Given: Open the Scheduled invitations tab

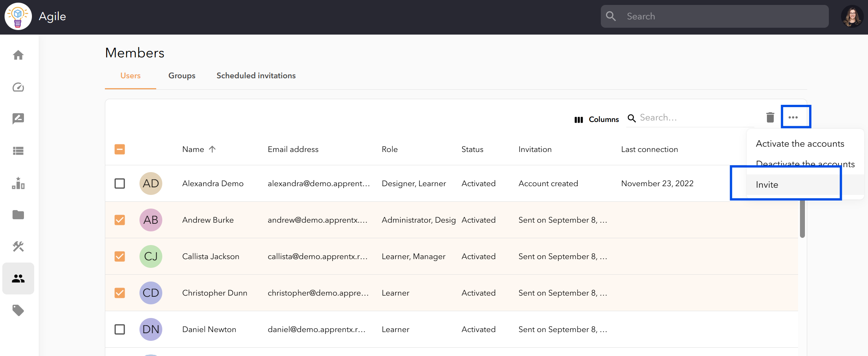Looking at the screenshot, I should click(x=256, y=76).
